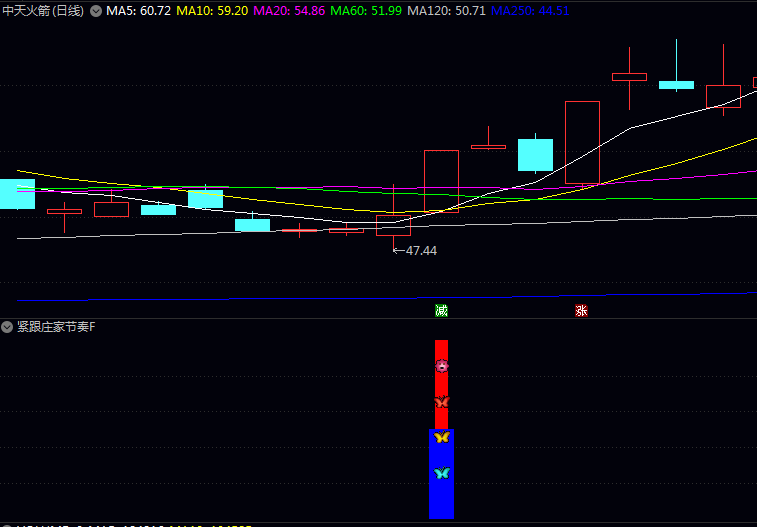Click the red butterfly signal icon
The height and width of the screenshot is (527, 757).
click(x=442, y=402)
